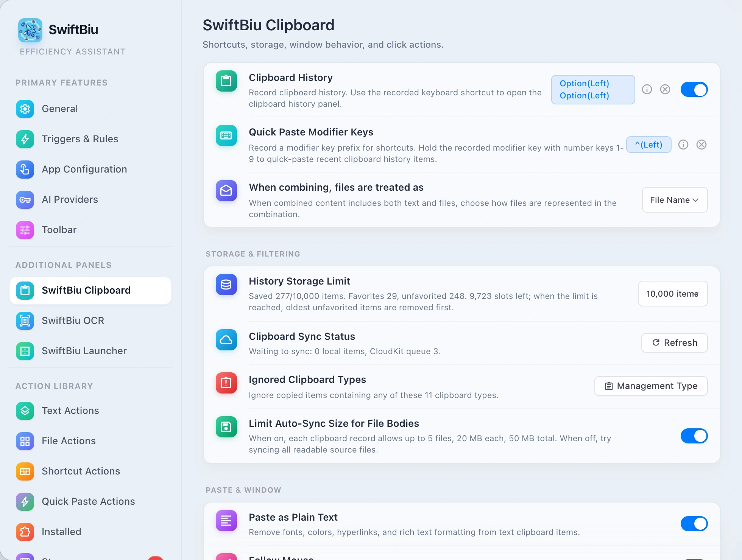Refresh clipboard sync status
Viewport: 742px width, 560px height.
pos(675,343)
